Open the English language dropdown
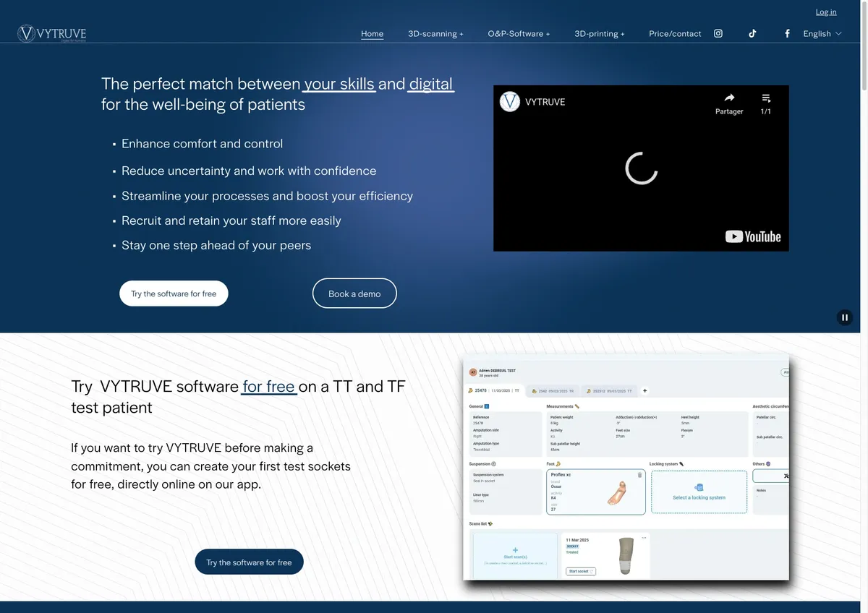Image resolution: width=868 pixels, height=613 pixels. 822,33
